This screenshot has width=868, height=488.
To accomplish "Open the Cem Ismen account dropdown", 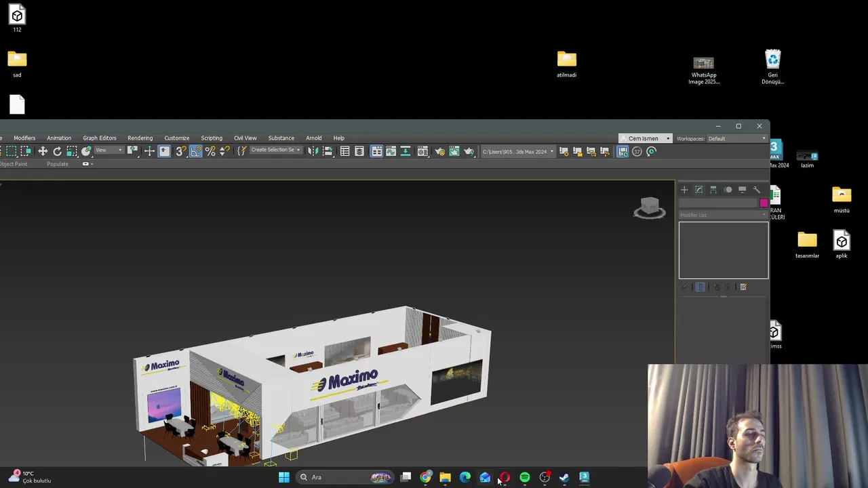I will pyautogui.click(x=645, y=138).
